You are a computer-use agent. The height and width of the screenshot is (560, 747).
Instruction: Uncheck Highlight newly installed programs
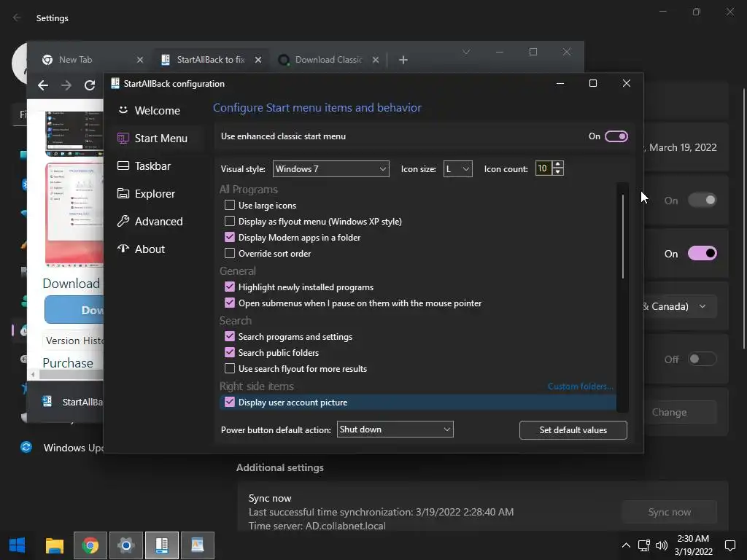pyautogui.click(x=230, y=287)
